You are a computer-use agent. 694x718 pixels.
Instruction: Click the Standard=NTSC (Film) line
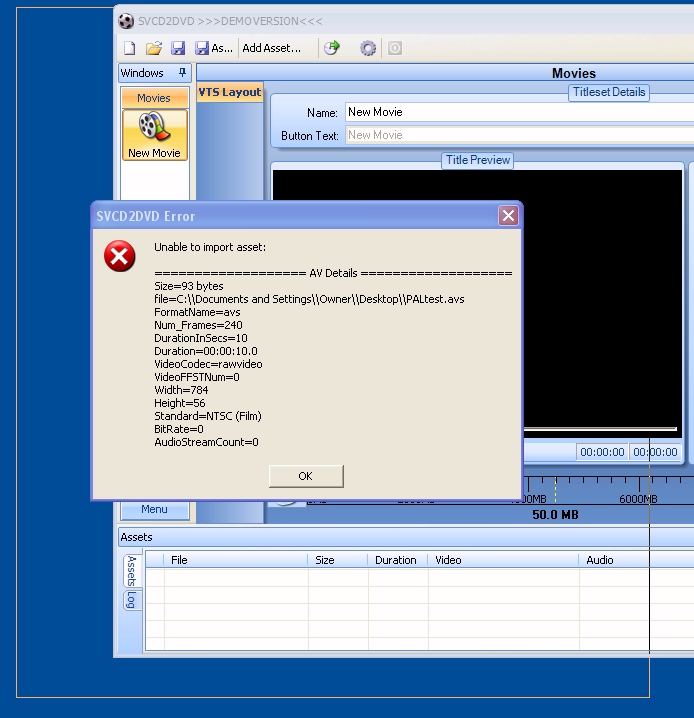coord(208,416)
